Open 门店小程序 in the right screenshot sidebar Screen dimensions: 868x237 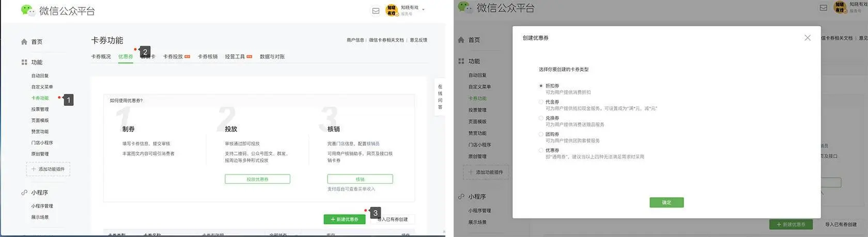pyautogui.click(x=480, y=145)
